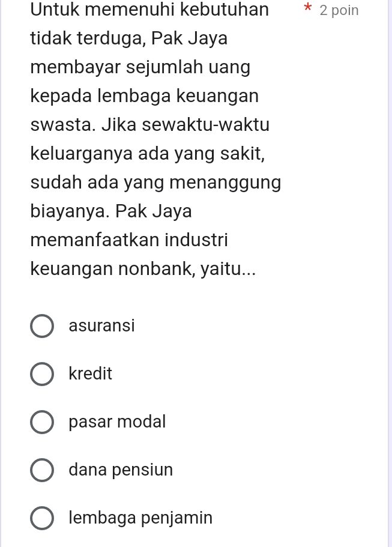This screenshot has width=392, height=547.
Task: Click the kredit label text
Action: pyautogui.click(x=90, y=373)
